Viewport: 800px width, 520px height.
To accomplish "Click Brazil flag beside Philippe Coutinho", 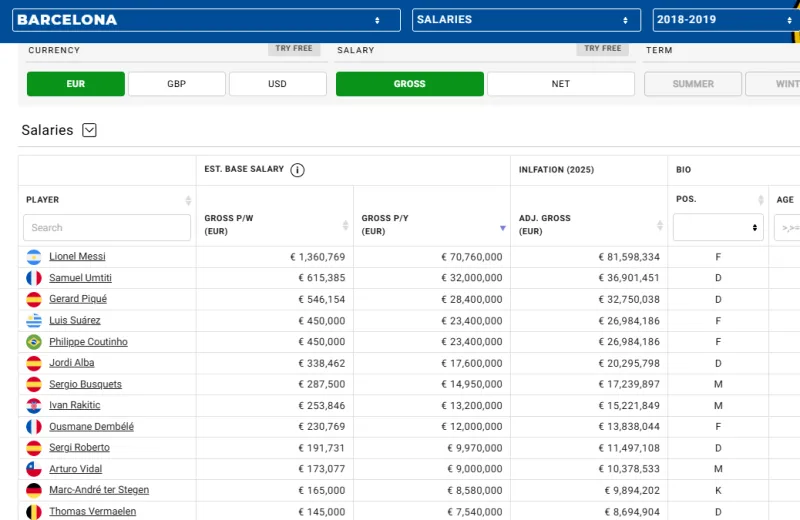I will [x=34, y=342].
